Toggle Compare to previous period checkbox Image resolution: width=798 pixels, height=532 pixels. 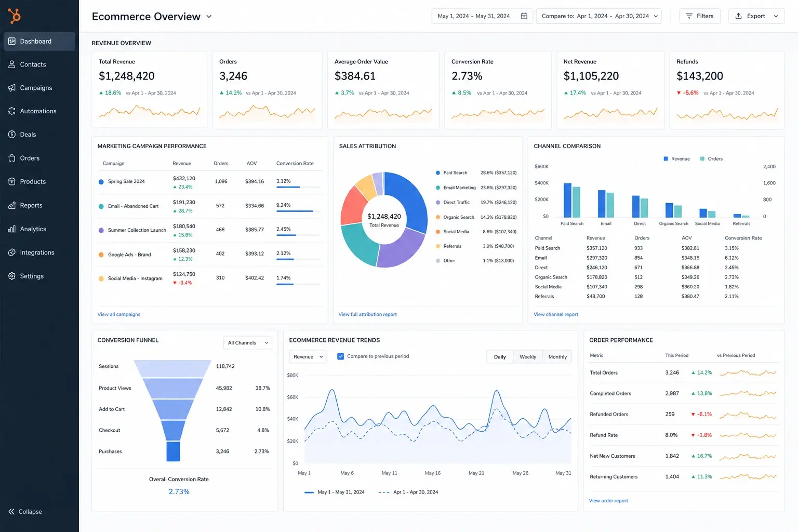coord(341,356)
